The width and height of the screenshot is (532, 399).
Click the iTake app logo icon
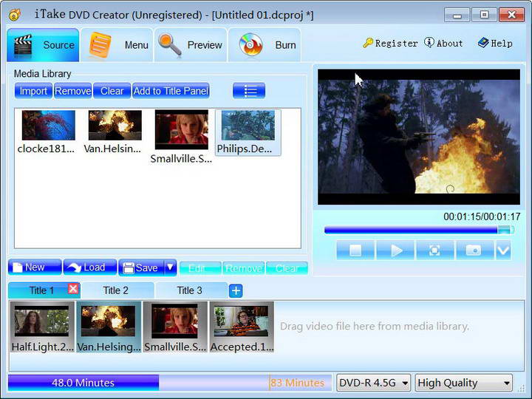15,15
